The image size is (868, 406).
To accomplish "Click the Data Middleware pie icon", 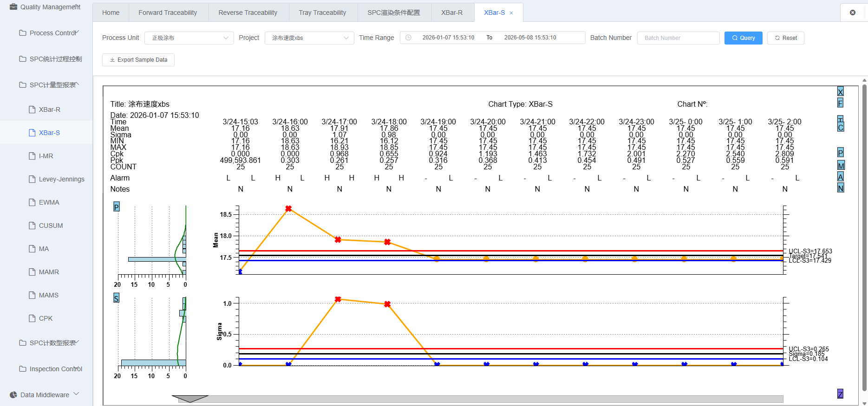I will (13, 395).
